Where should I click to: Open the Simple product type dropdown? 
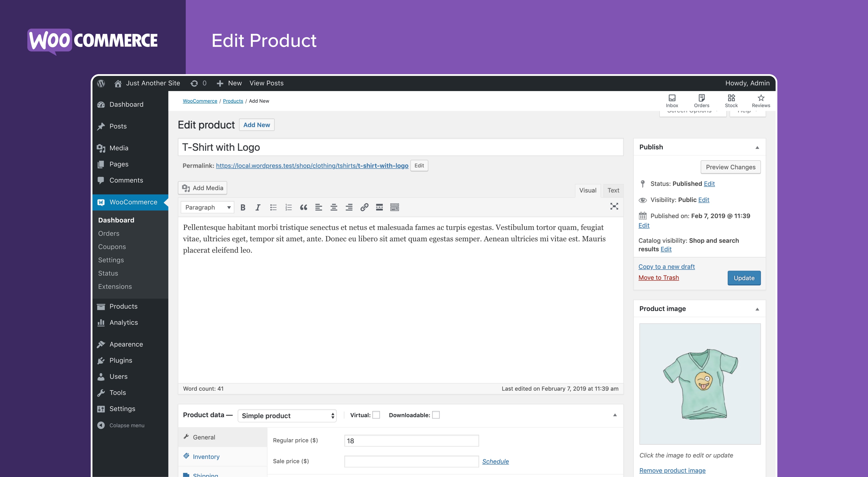click(287, 415)
